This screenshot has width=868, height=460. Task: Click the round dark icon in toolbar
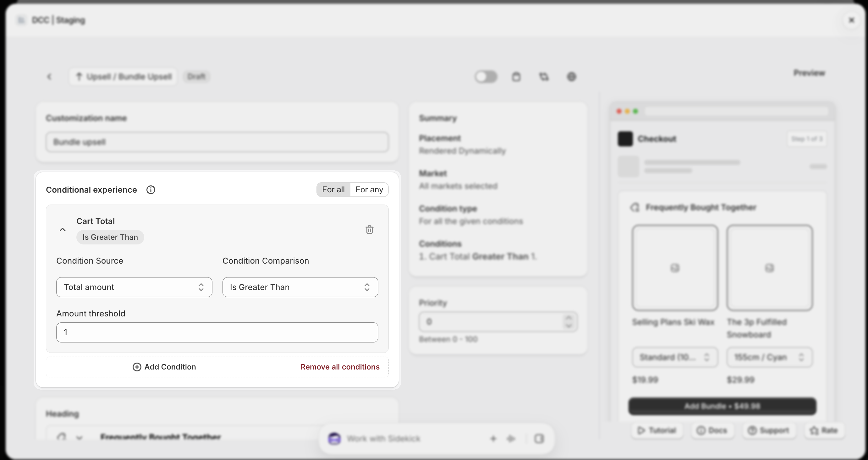point(571,77)
